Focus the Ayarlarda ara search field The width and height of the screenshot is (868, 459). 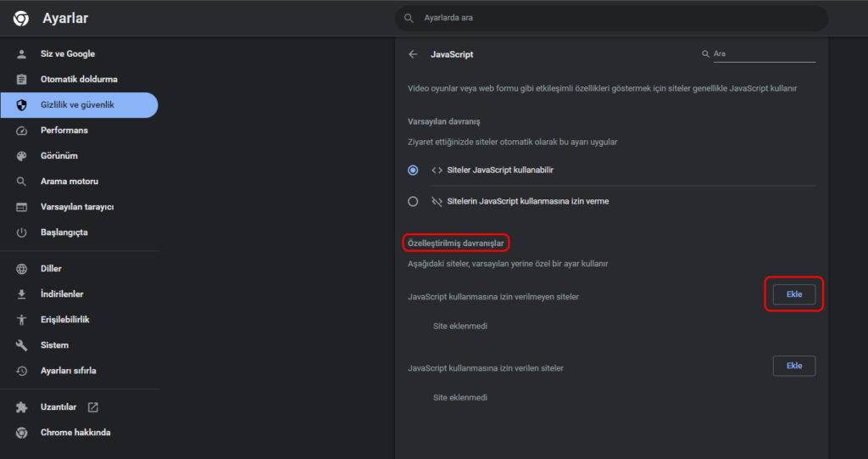point(612,19)
